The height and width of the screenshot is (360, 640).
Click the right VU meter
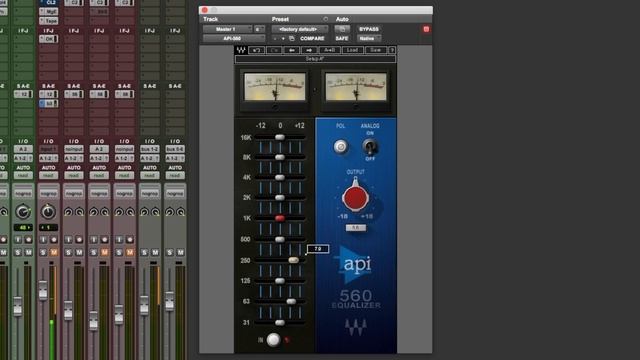[x=356, y=87]
